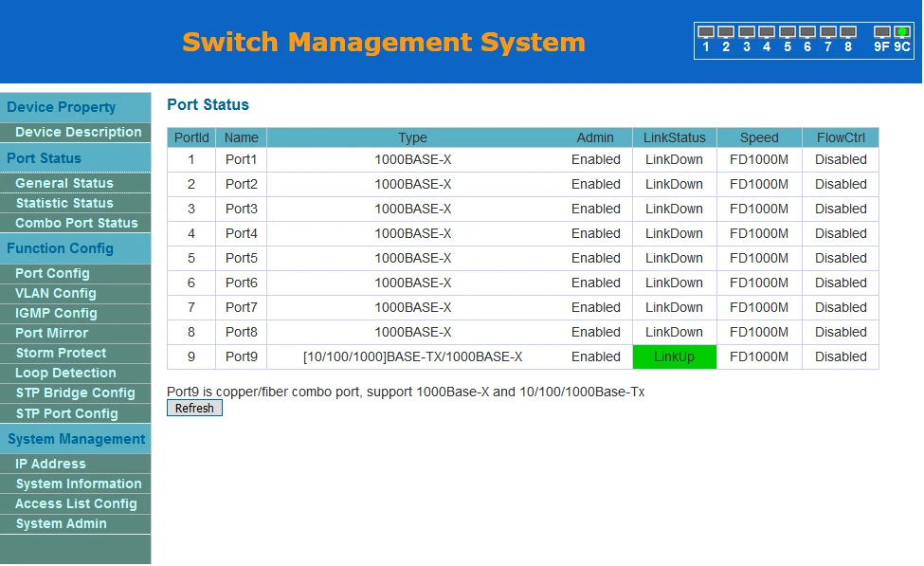Click port 8 icon in the switch diagram
Viewport: 924px width, 566px height.
pos(847,33)
